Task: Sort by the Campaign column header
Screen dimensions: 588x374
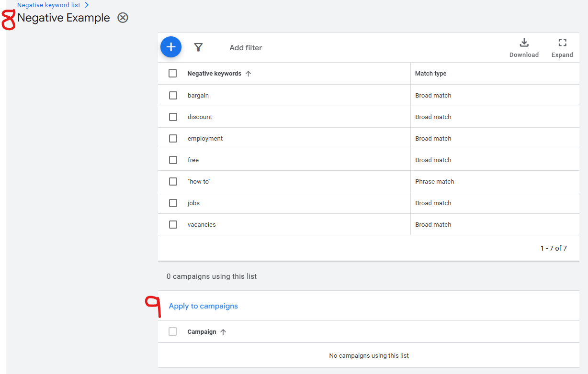Action: 207,331
